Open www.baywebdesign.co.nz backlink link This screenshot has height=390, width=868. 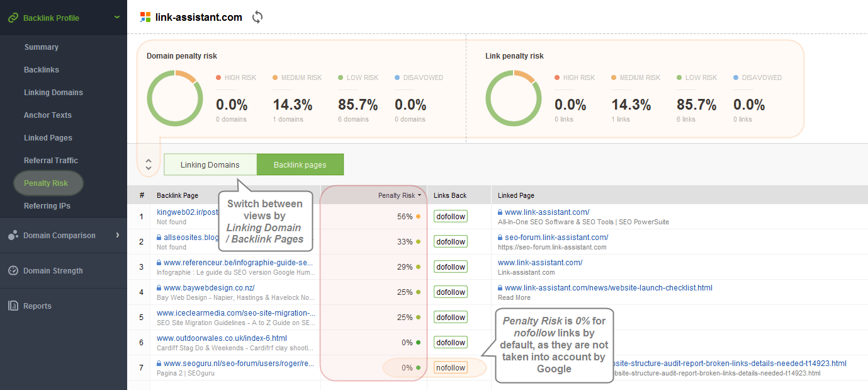click(x=209, y=288)
